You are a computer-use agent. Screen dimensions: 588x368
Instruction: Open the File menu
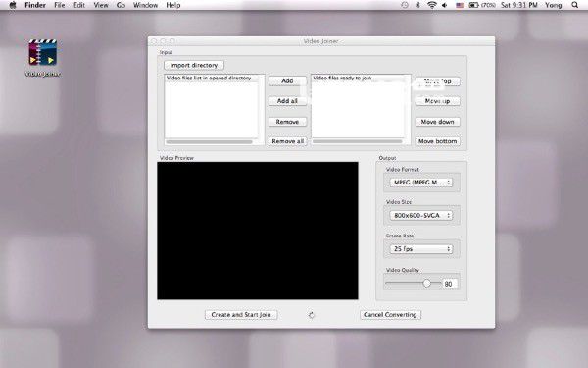pos(59,5)
